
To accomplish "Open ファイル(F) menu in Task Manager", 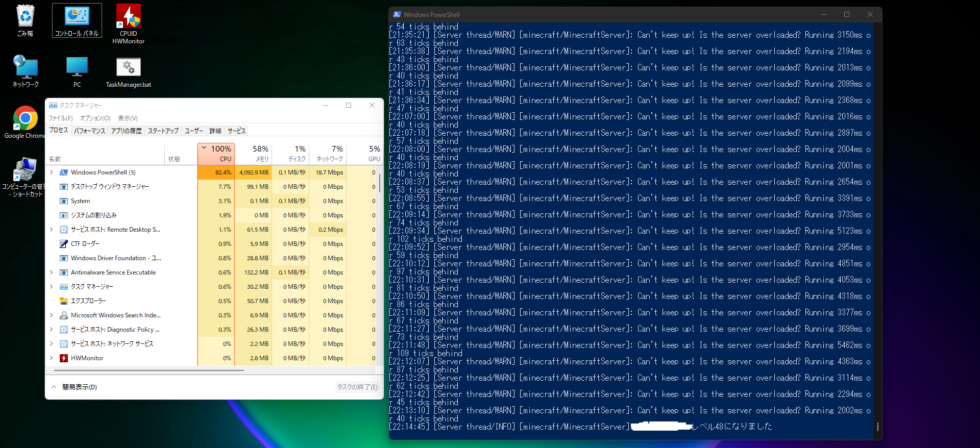I will (x=61, y=118).
